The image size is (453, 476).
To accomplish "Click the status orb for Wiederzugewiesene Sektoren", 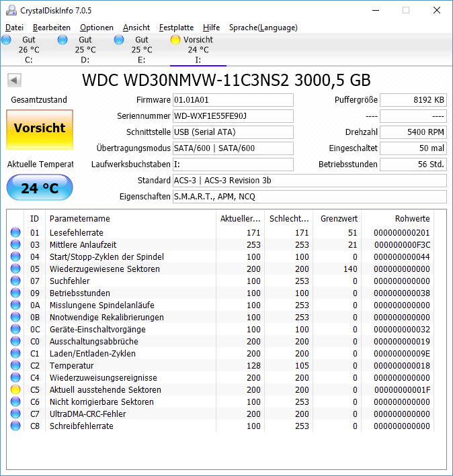I will [x=15, y=269].
